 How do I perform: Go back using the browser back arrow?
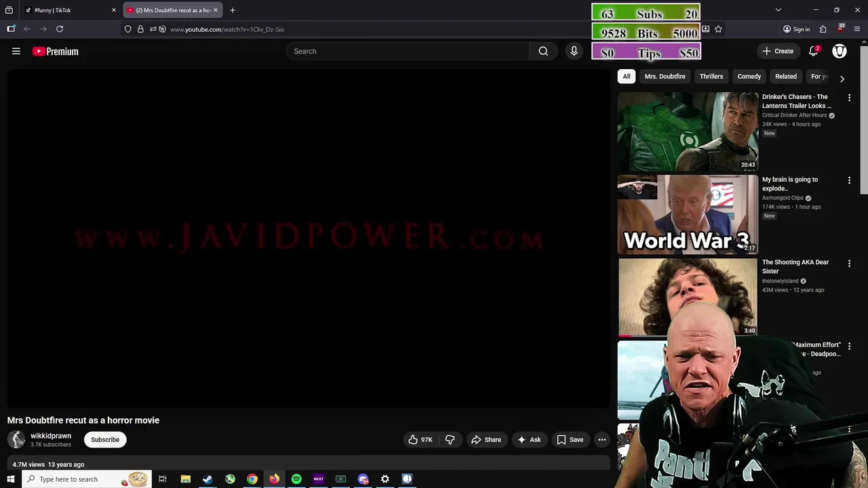pos(27,29)
